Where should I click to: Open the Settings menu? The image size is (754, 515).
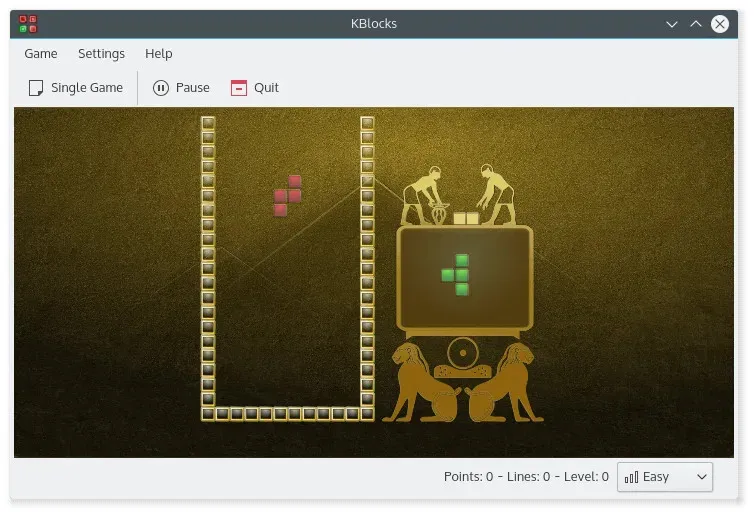[x=101, y=54]
